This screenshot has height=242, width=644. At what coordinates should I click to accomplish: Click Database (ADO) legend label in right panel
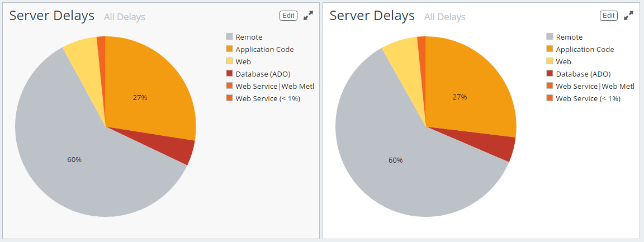click(x=583, y=74)
